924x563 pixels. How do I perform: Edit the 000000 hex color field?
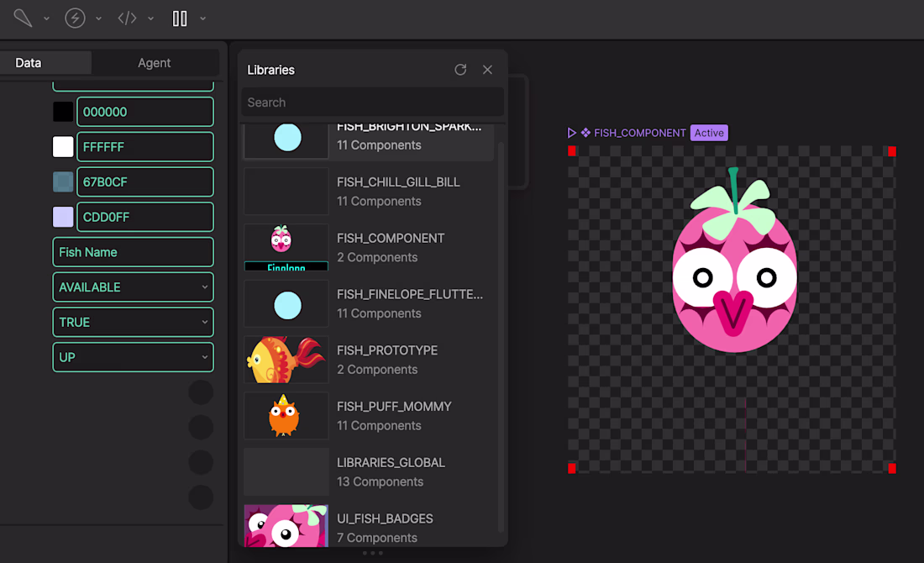click(145, 112)
